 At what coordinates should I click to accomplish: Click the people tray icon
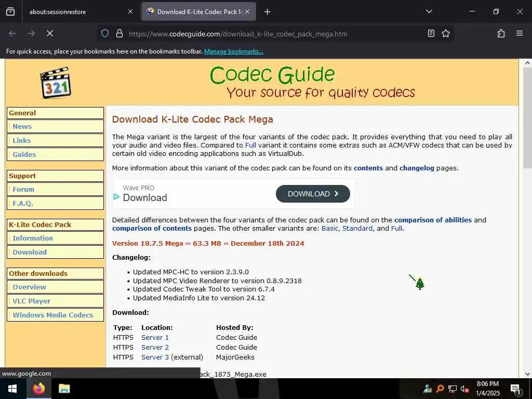coord(428,389)
